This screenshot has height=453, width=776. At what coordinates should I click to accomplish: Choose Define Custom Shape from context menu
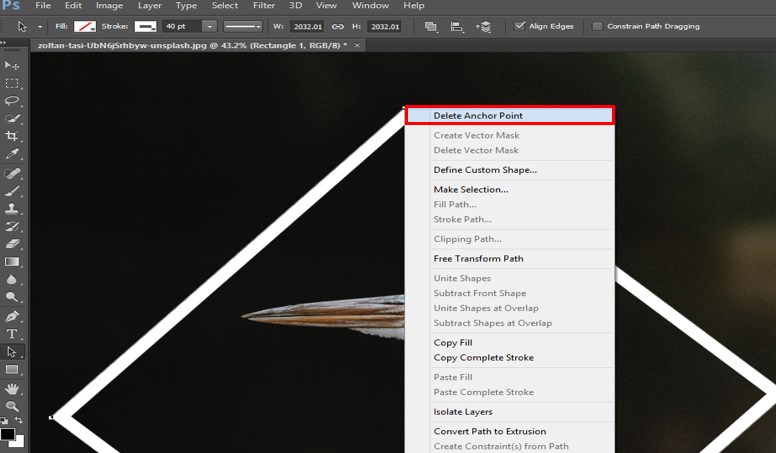(x=510, y=170)
